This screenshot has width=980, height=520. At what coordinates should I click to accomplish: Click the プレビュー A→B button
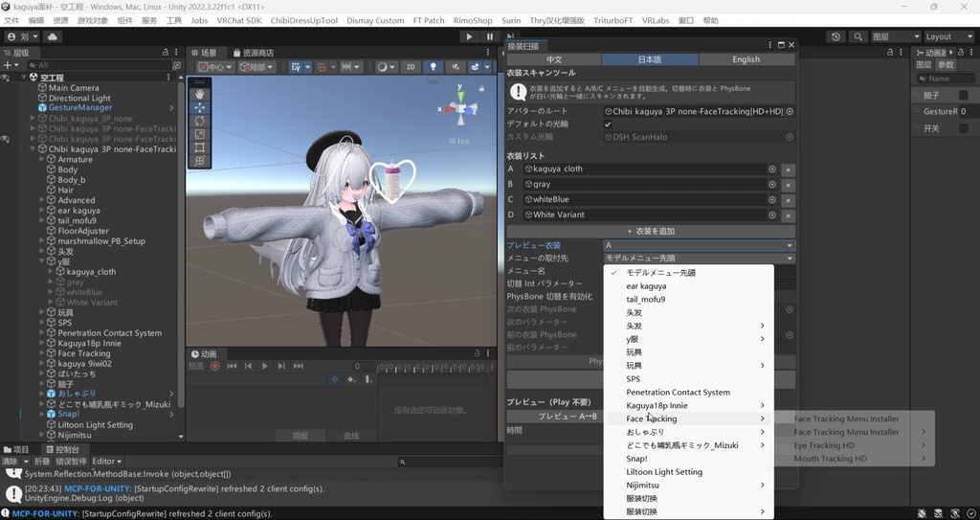(x=568, y=417)
